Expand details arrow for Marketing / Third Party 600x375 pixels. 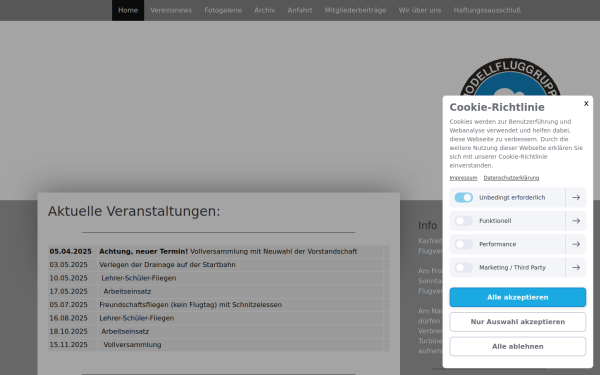pyautogui.click(x=576, y=267)
